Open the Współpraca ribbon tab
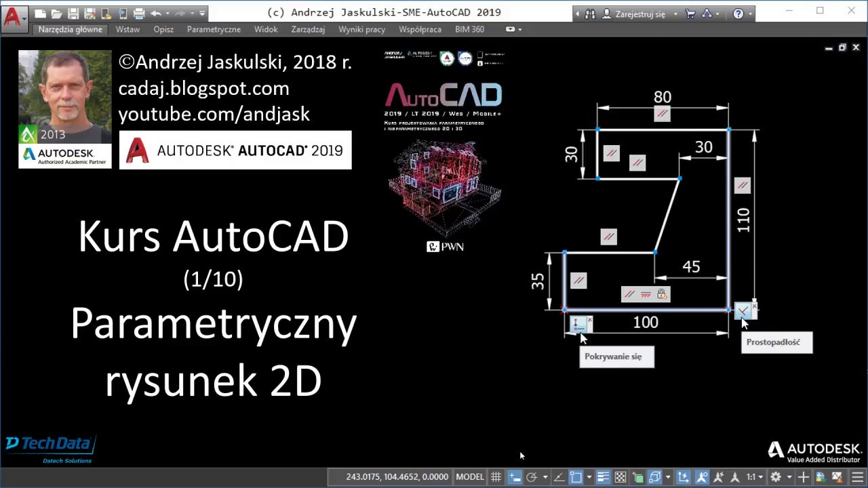The image size is (868, 488). [x=420, y=30]
